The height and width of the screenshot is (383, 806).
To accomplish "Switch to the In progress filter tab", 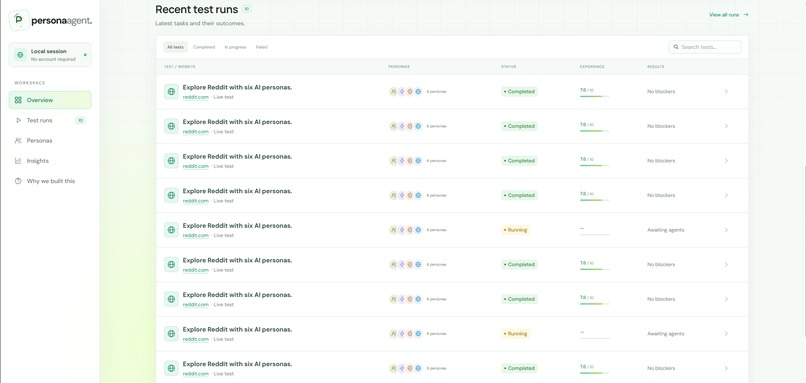I will 235,47.
